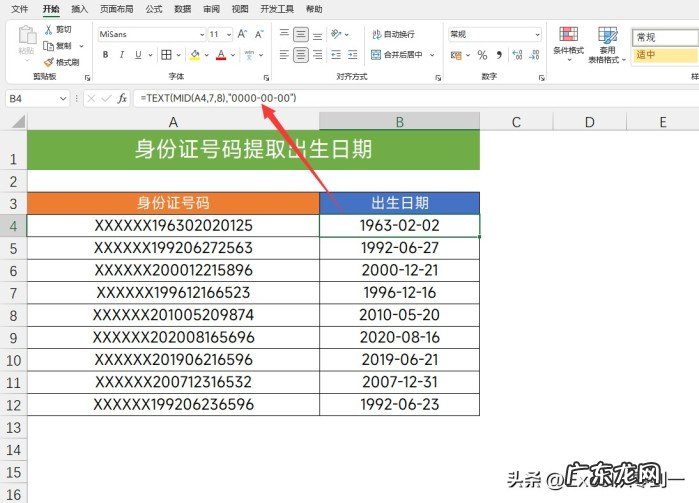Click the Cut scissors icon
The height and width of the screenshot is (503, 699).
pyautogui.click(x=49, y=29)
